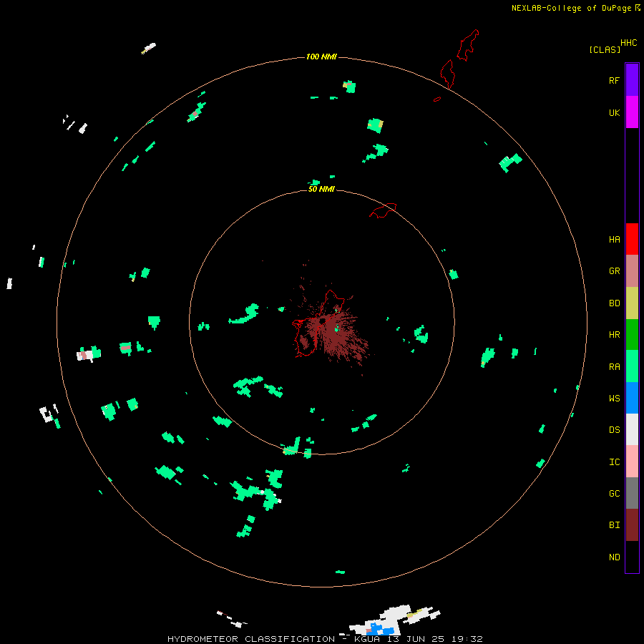Click the HA legend label
Viewport: 644px width, 644px height.
(x=614, y=240)
